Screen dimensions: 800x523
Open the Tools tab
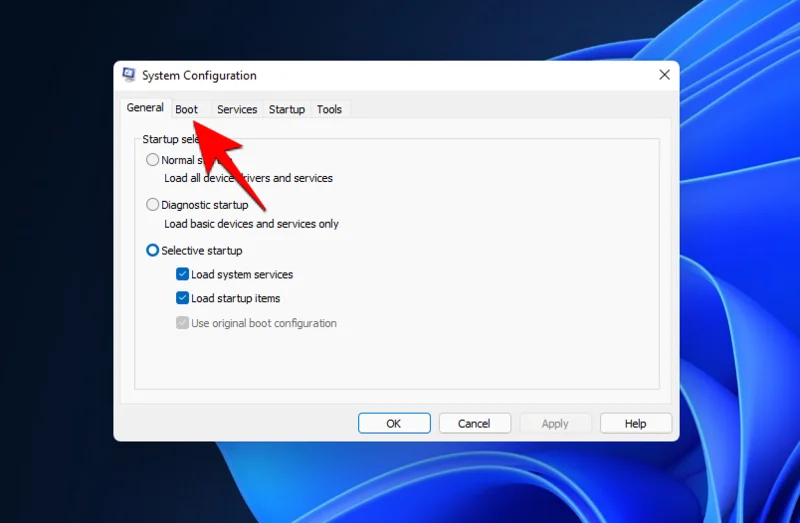(329, 109)
